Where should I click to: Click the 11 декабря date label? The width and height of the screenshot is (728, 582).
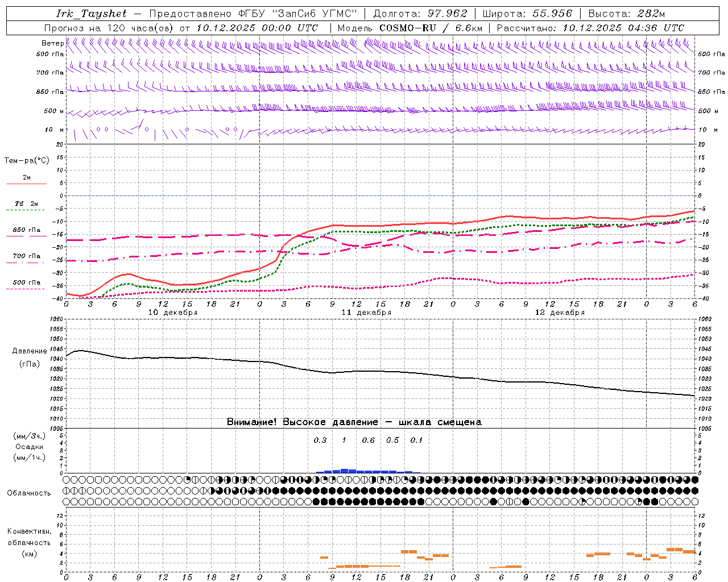(x=366, y=313)
